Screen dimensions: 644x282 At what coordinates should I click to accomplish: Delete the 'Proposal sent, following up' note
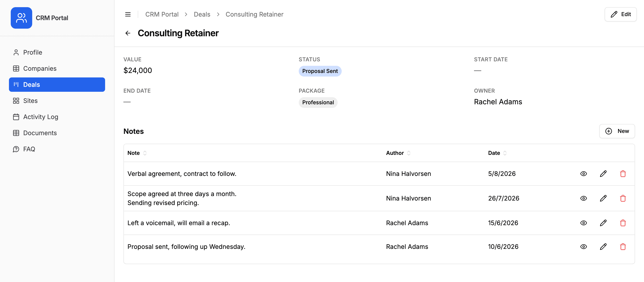pyautogui.click(x=623, y=247)
